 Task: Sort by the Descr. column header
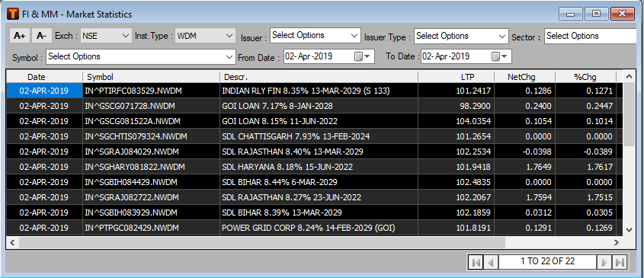coord(319,77)
